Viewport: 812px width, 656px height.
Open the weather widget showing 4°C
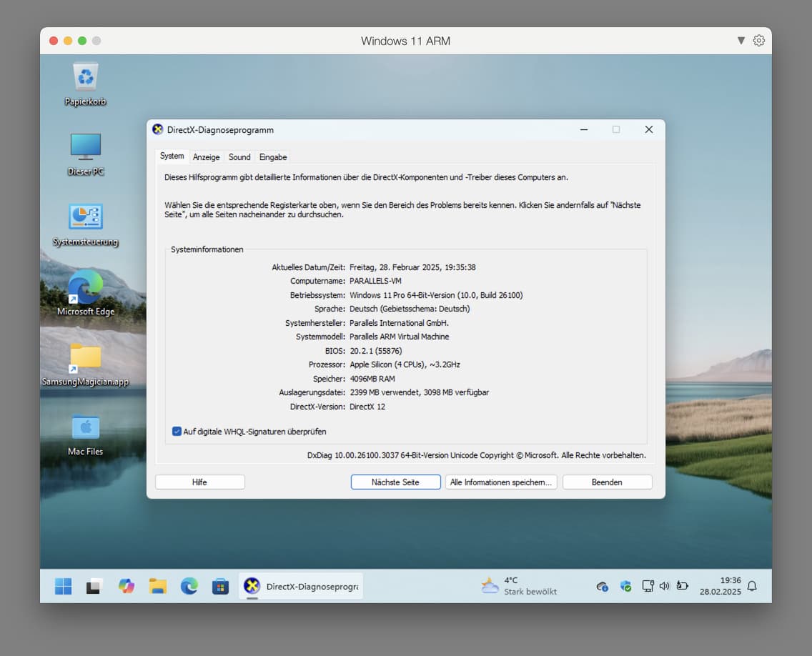point(519,586)
